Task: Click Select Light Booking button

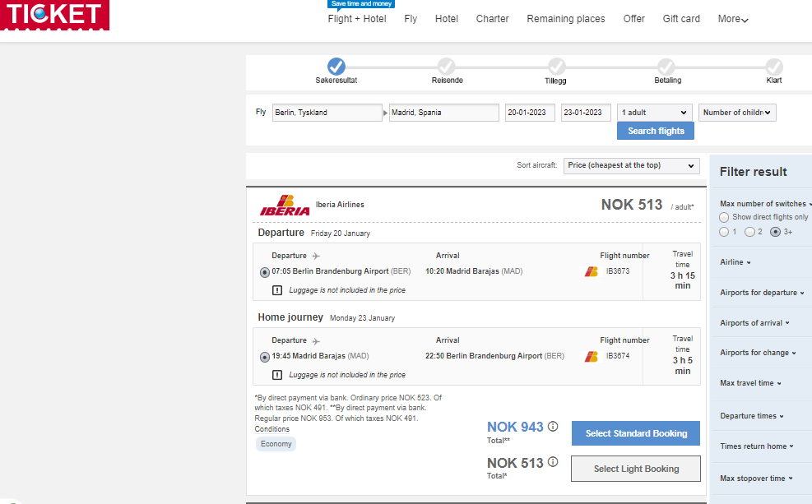Action: (x=636, y=469)
